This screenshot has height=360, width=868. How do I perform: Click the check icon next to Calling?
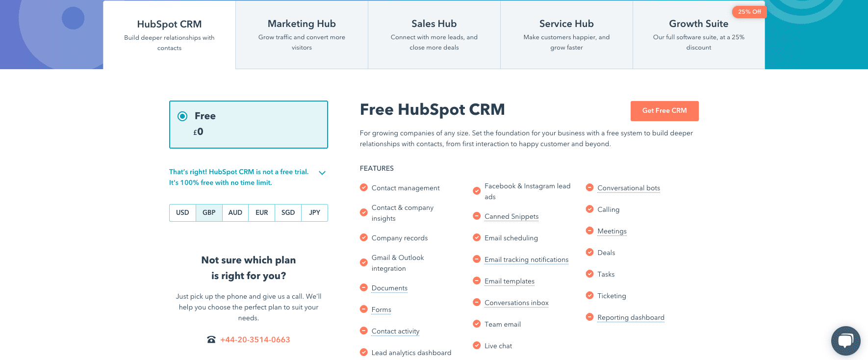(589, 209)
